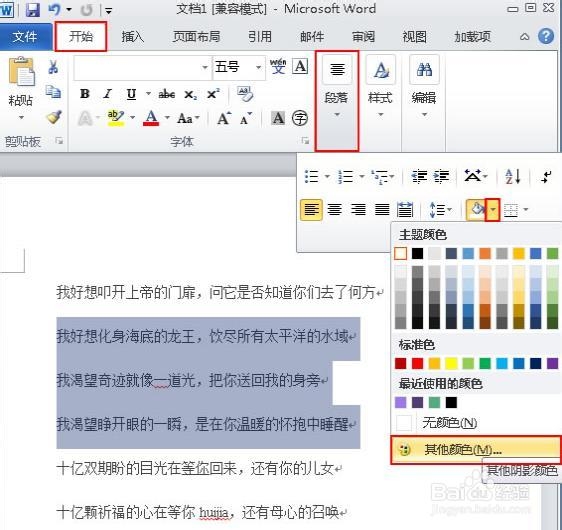Open the 五号 font size dropdown
562x530 pixels.
258,67
